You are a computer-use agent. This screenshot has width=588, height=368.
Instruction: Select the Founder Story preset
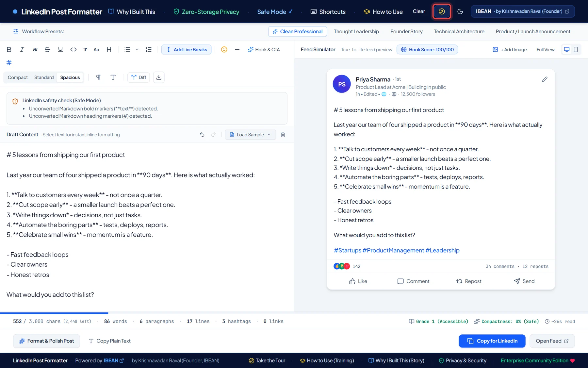pos(406,32)
